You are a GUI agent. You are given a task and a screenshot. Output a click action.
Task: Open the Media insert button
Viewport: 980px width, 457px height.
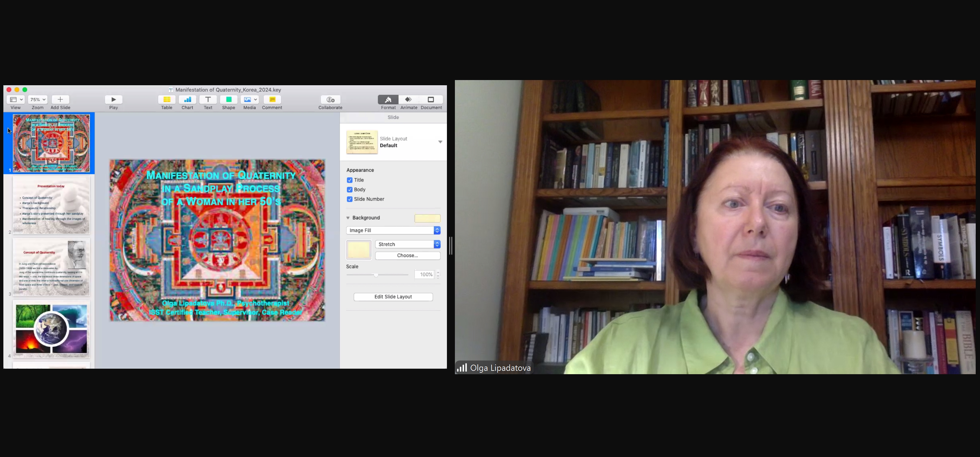(247, 100)
